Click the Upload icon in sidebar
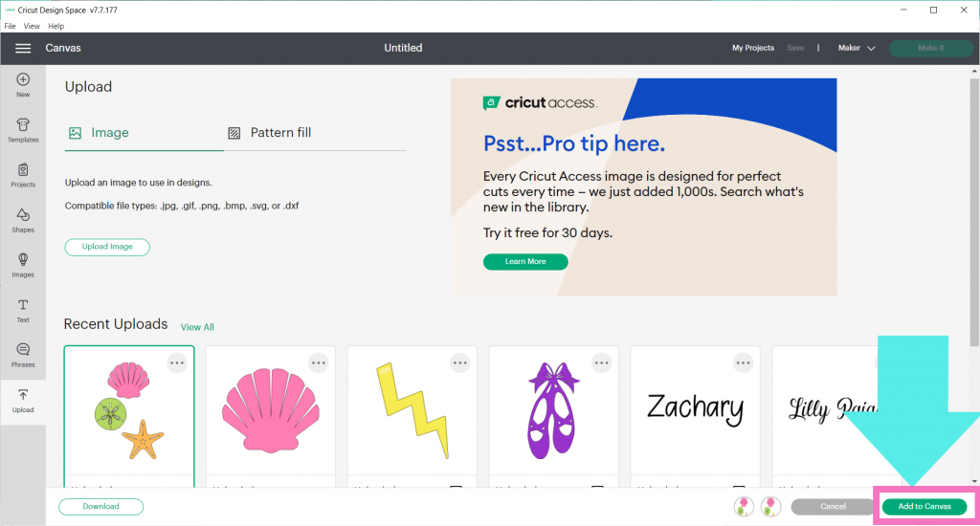Screen dimensions: 980x526 tap(23, 401)
